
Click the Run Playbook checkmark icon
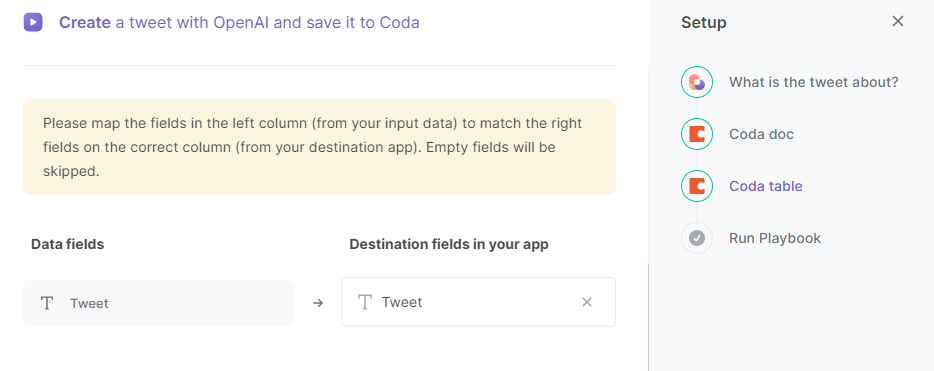click(x=697, y=238)
